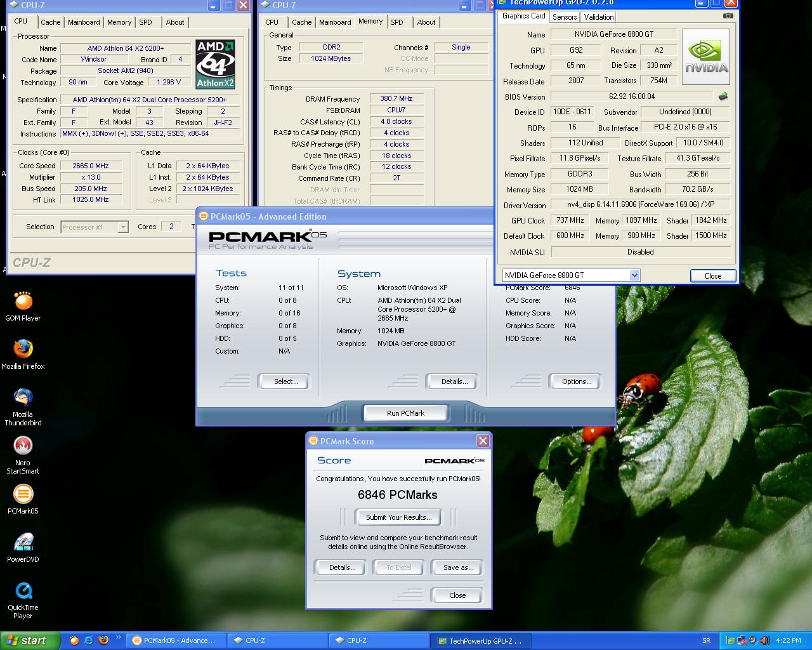Select CPU tab in right CPU-Z window
The height and width of the screenshot is (650, 812).
click(x=272, y=22)
